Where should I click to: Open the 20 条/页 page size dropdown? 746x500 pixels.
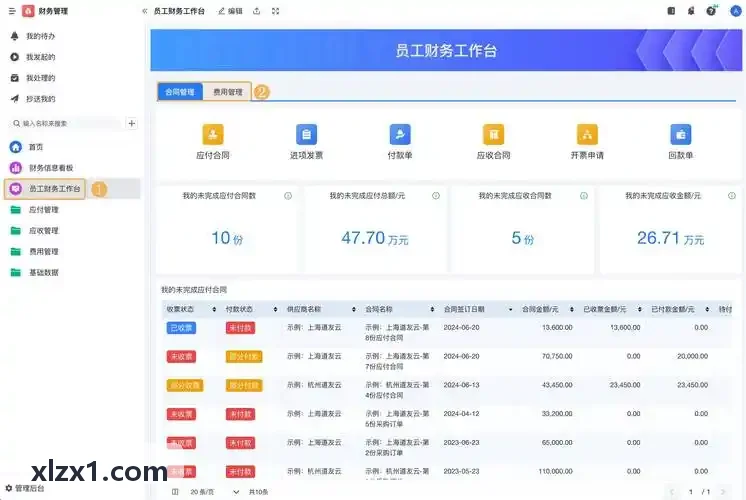pyautogui.click(x=214, y=492)
